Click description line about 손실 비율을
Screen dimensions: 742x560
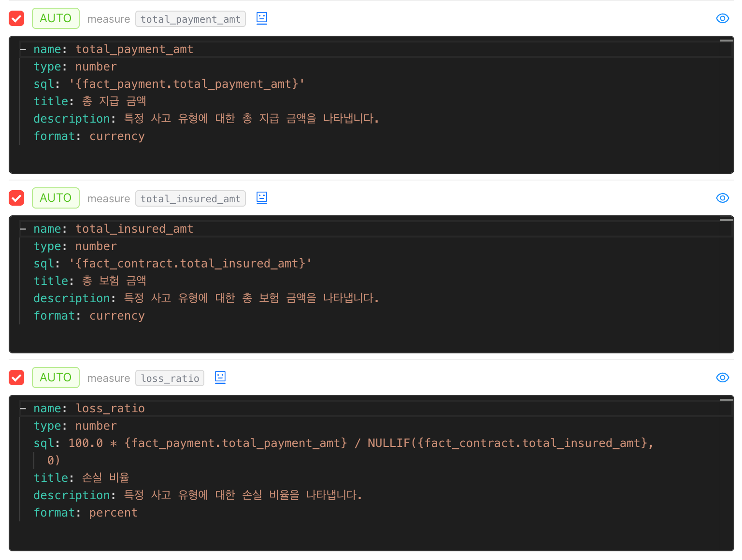pos(198,495)
